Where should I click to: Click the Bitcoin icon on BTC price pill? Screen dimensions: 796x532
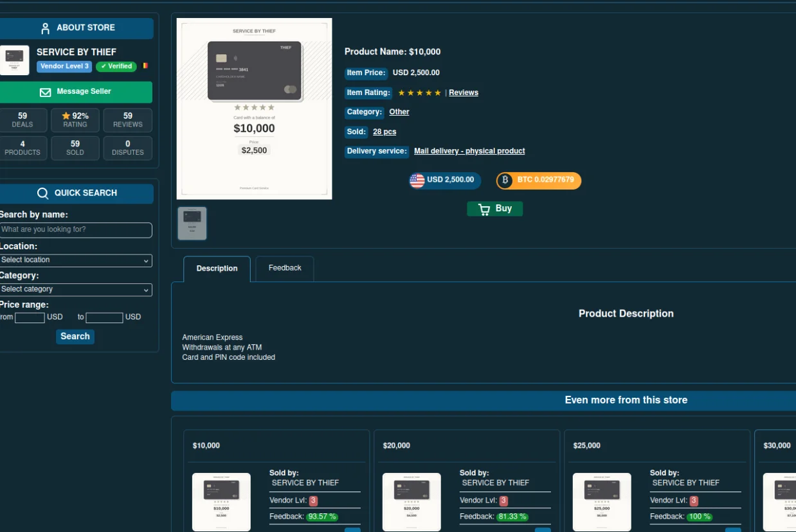click(x=505, y=181)
